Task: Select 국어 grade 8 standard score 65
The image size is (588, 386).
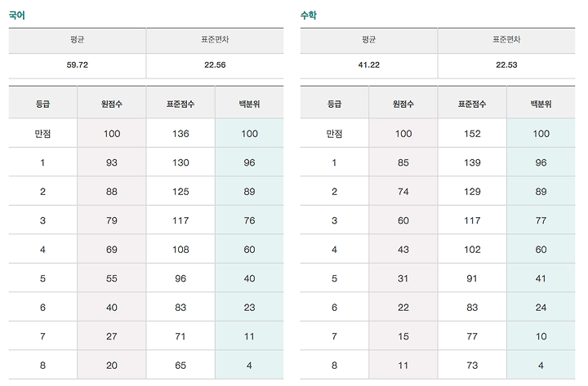Action: coord(180,366)
